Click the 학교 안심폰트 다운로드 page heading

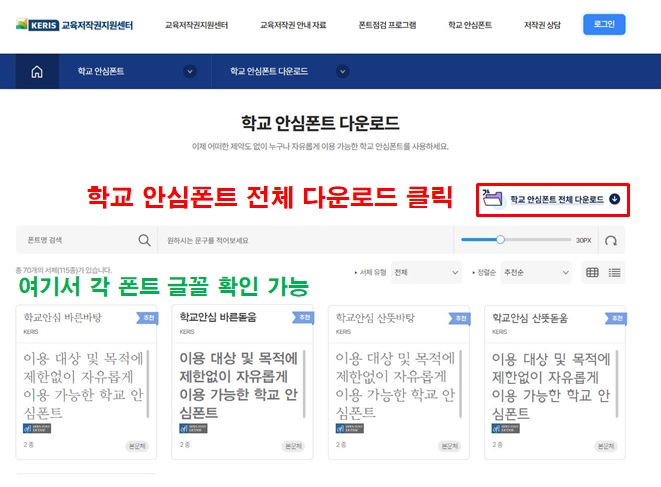(320, 123)
